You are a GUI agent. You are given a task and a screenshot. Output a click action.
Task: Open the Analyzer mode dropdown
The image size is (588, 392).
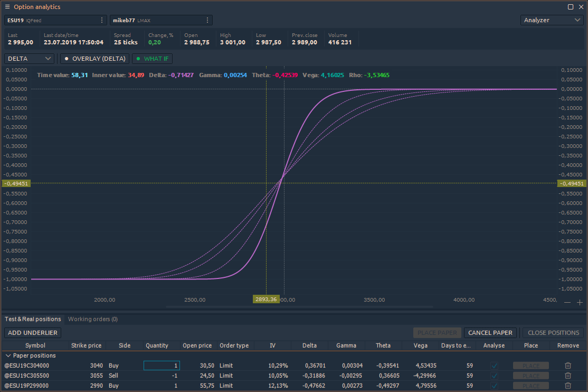[552, 20]
